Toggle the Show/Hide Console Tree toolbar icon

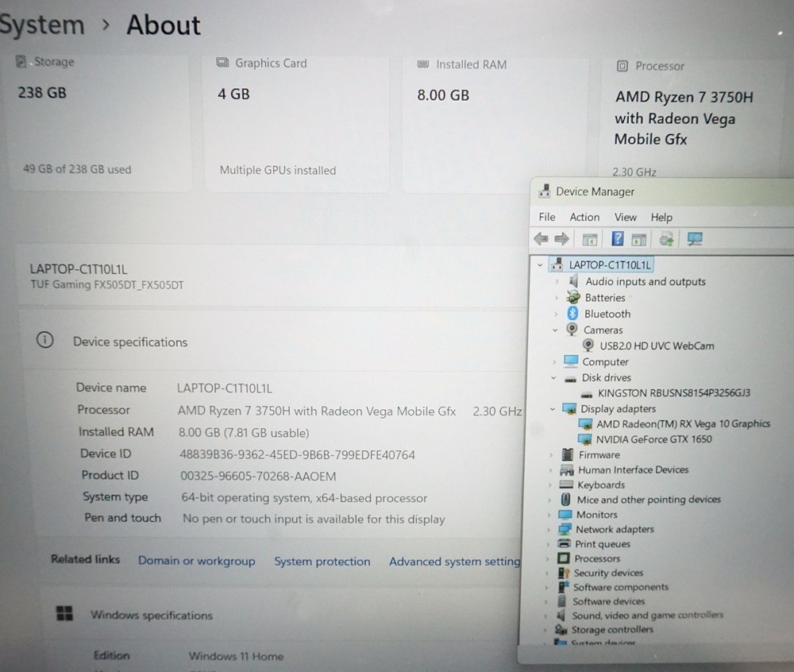click(x=589, y=240)
